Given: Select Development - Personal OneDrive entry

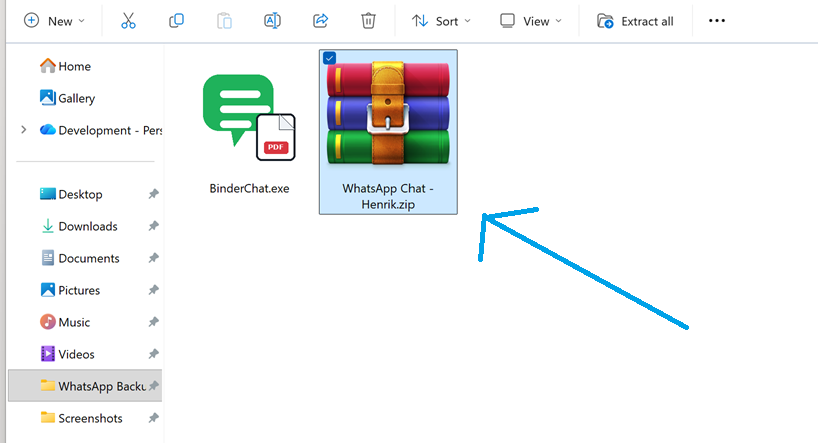Looking at the screenshot, I should click(101, 130).
